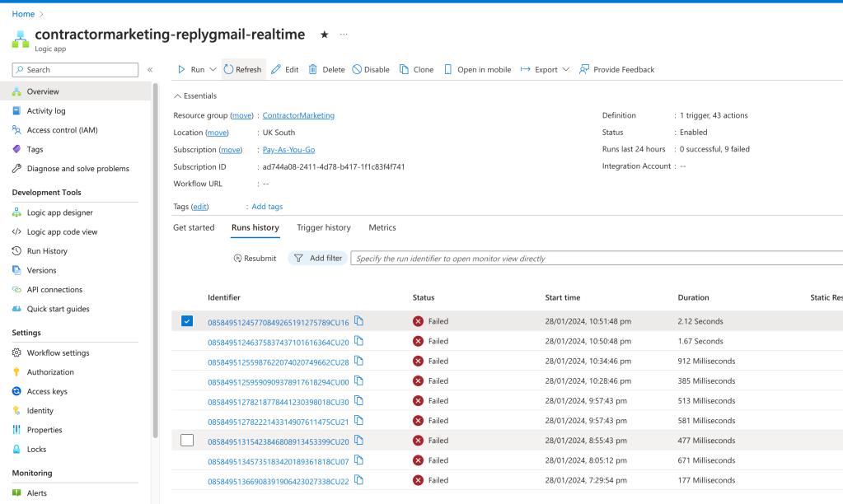Viewport: 843px width, 504px height.
Task: Click the Resubmit button
Action: (x=255, y=259)
